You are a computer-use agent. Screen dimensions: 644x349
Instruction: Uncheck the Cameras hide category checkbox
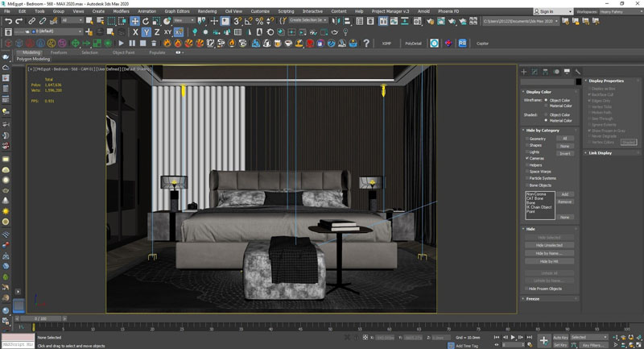tap(527, 158)
